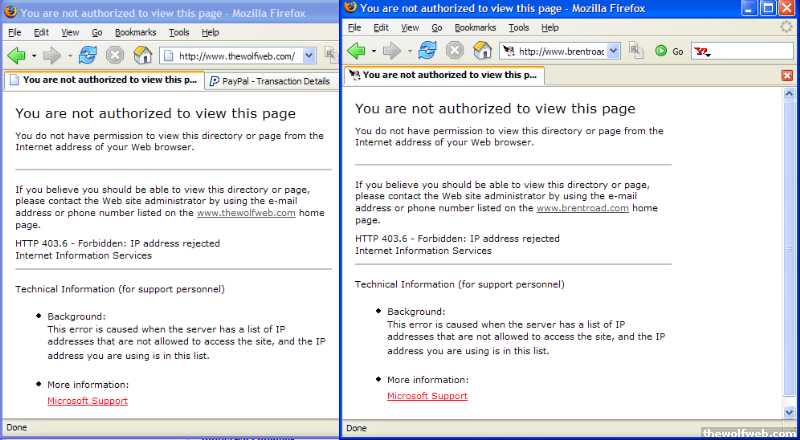
Task: Go Home in right Firefox window
Action: (x=482, y=51)
